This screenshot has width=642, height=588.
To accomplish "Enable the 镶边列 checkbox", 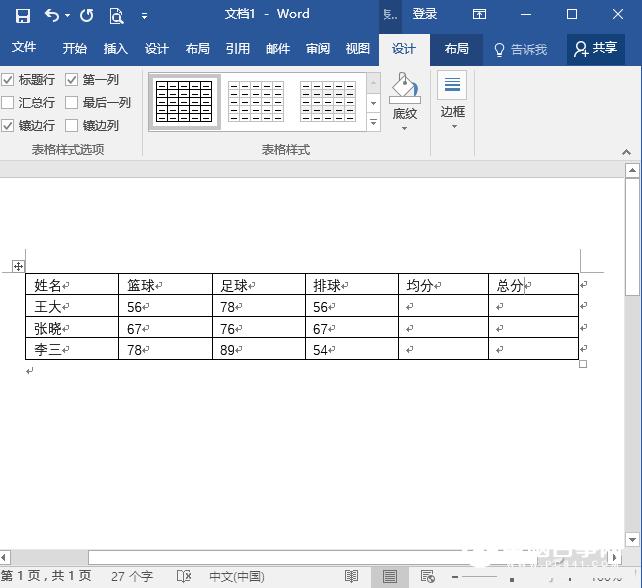I will tap(71, 125).
